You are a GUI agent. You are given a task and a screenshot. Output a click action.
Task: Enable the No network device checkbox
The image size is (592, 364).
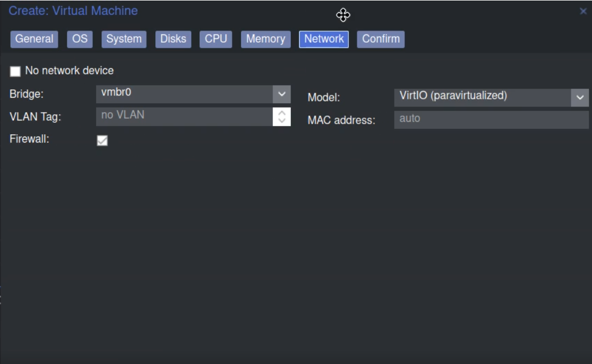(x=16, y=71)
